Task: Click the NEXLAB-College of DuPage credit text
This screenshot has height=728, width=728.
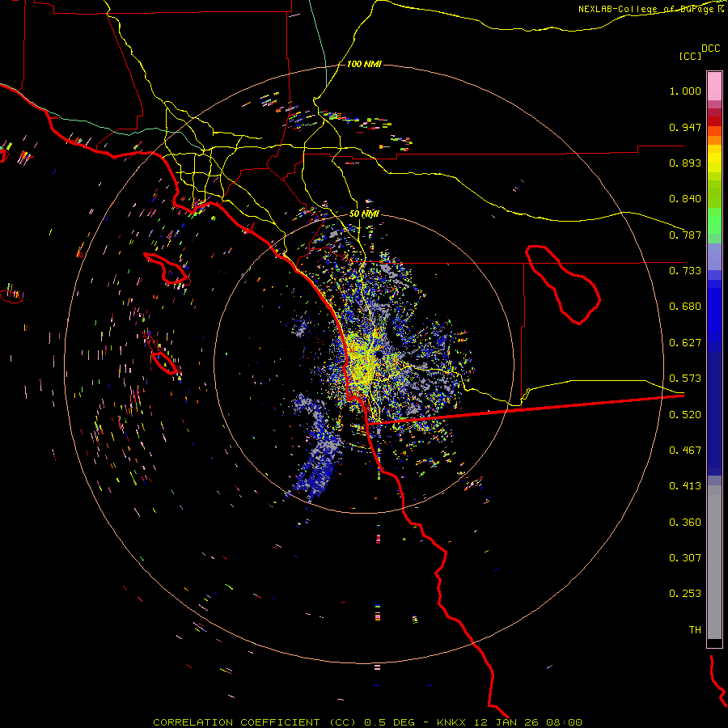Action: point(650,9)
